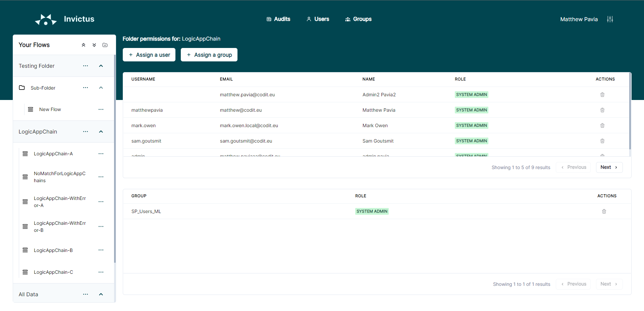Viewport: 644px width, 311px height.
Task: Click the Invictus logo icon
Action: point(46,19)
